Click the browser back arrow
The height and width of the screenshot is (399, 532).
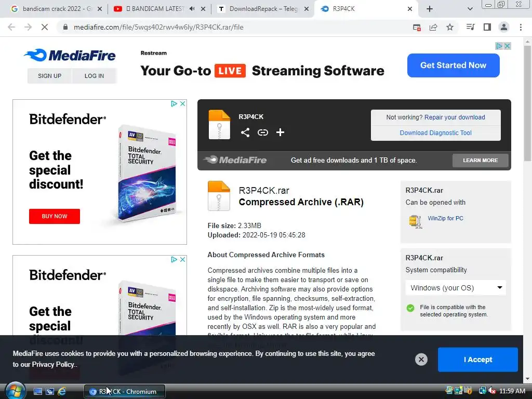(x=11, y=27)
